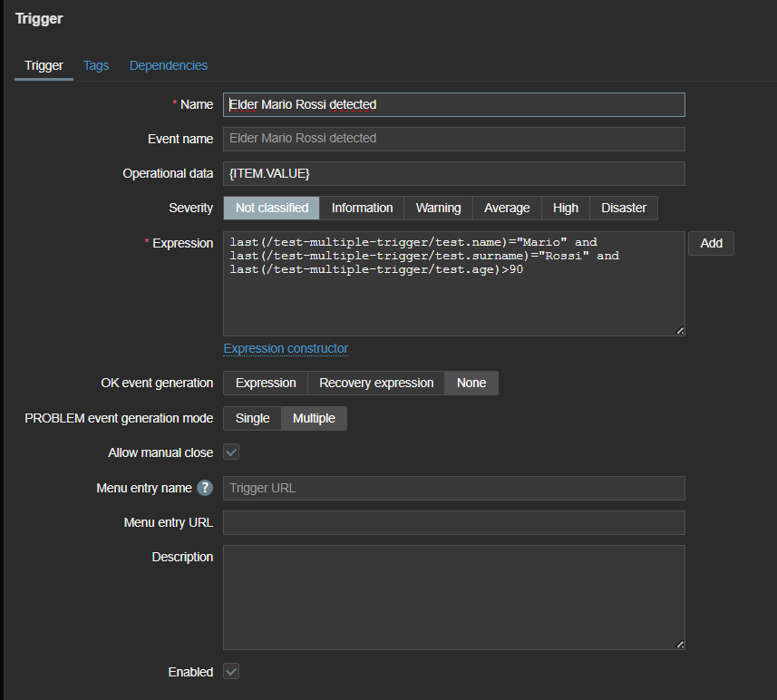Viewport: 777px width, 700px height.
Task: Set OK event generation to Recovery expression
Action: (x=376, y=383)
